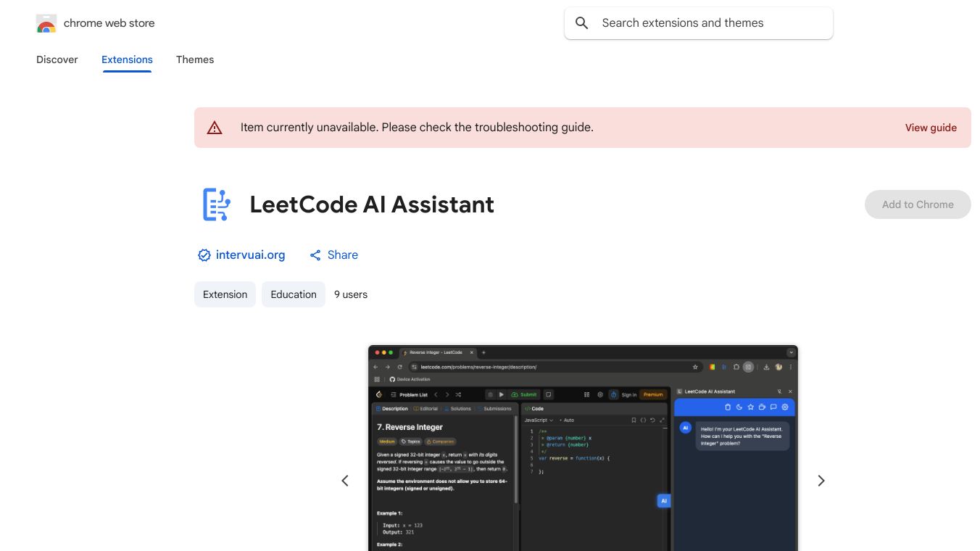Open the View guide troubleshooting link
This screenshot has width=980, height=551.
coord(931,128)
